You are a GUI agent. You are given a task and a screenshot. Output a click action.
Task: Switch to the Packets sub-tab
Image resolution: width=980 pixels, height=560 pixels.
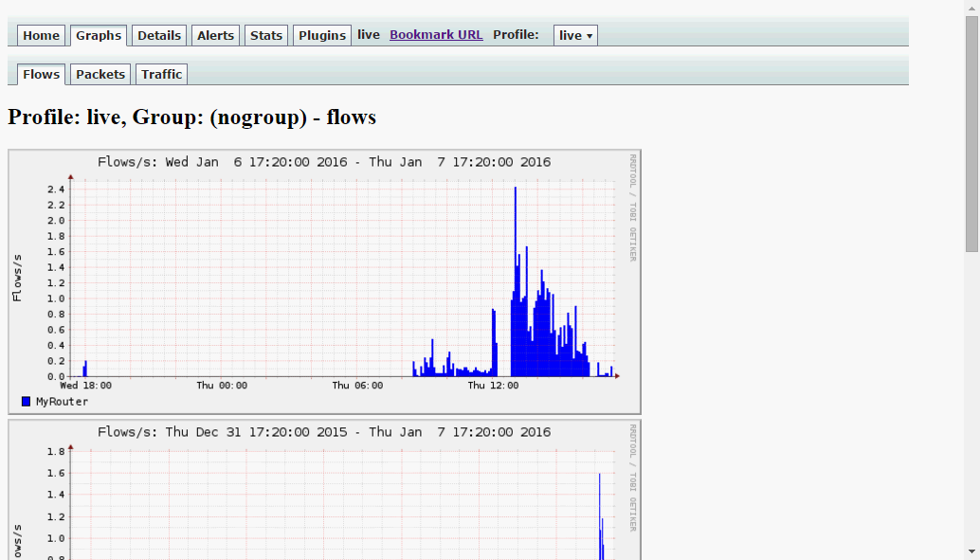tap(100, 74)
